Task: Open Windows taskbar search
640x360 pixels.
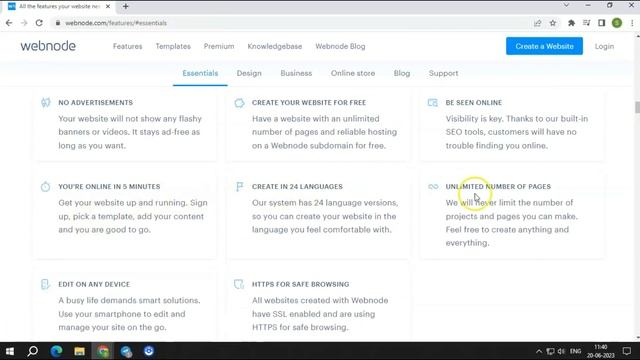Action: click(33, 351)
